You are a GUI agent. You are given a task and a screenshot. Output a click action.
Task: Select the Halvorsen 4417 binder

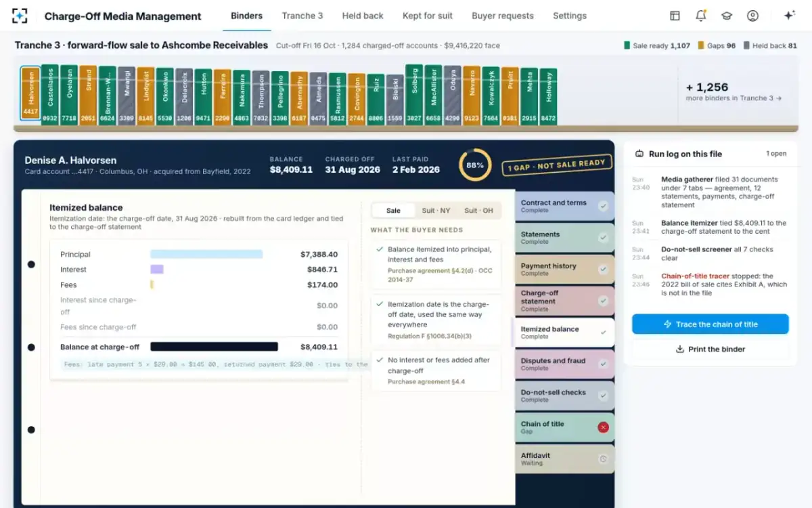(30, 93)
